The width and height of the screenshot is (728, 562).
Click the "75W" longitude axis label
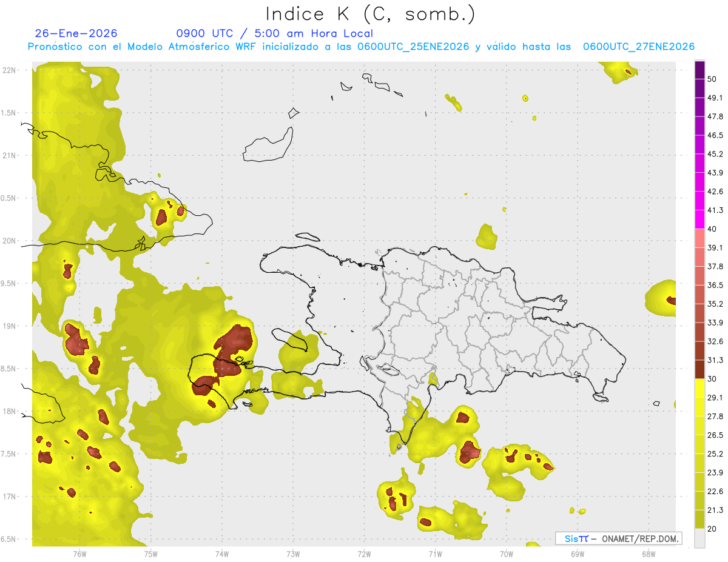pyautogui.click(x=151, y=554)
